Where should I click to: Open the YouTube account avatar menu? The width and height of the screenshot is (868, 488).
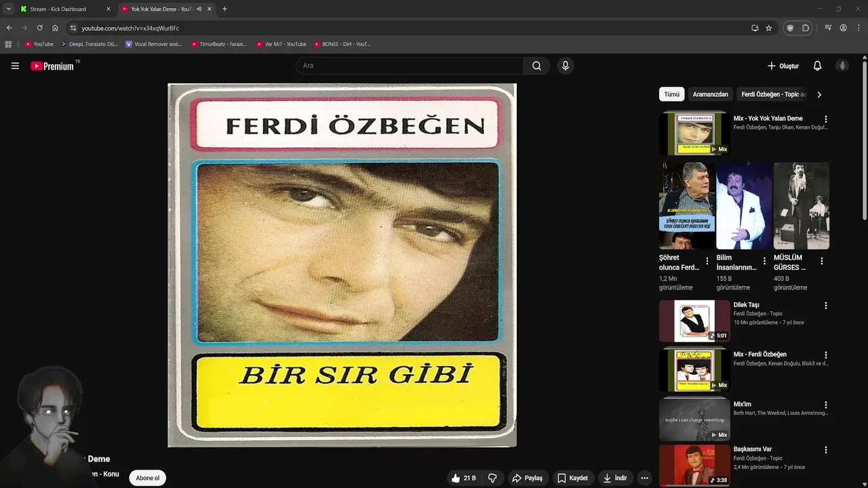coord(842,66)
